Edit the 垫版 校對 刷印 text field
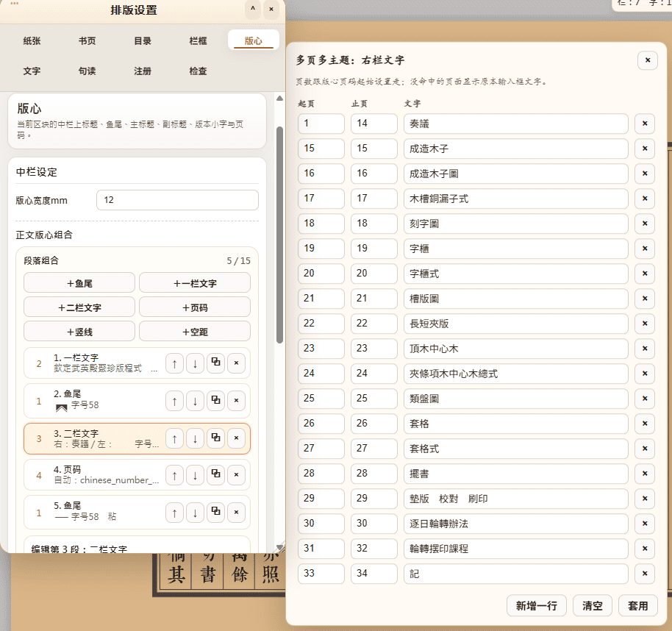 (x=516, y=499)
